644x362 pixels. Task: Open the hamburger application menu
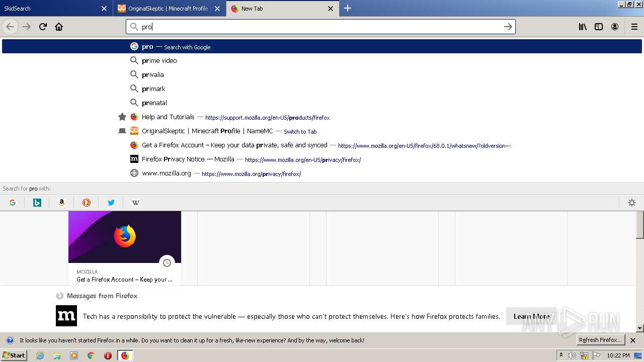(x=634, y=27)
